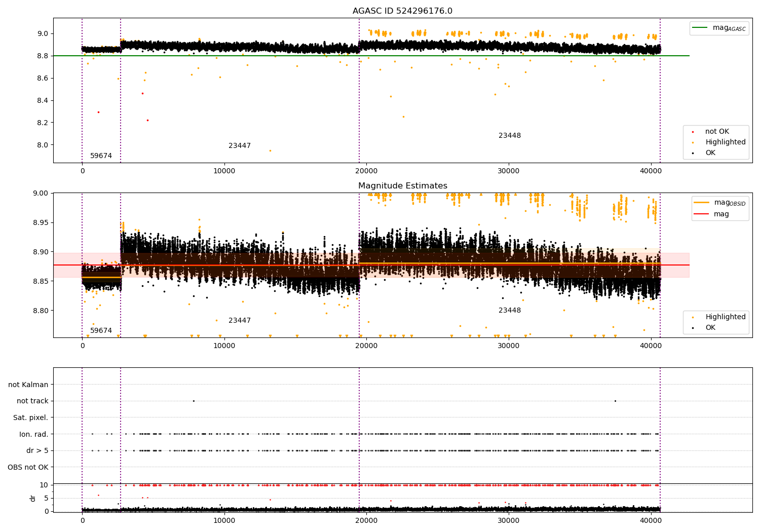
Task: Click the 9.00 y-tick of middle plot
Action: (x=40, y=193)
